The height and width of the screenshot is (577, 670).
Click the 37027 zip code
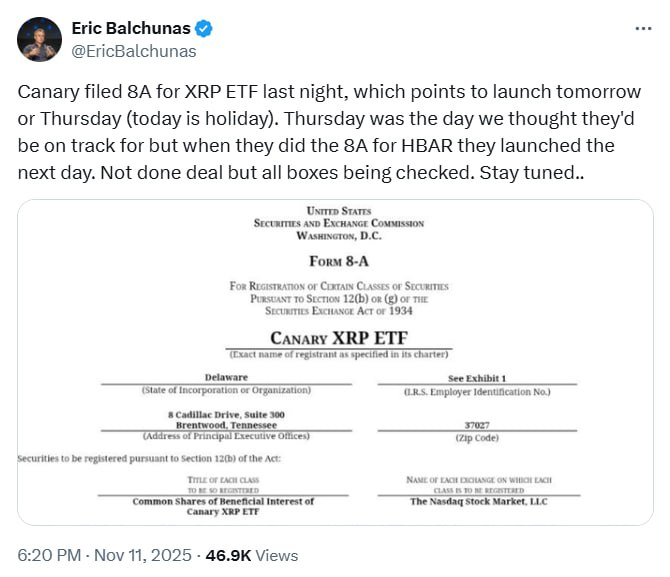click(464, 424)
